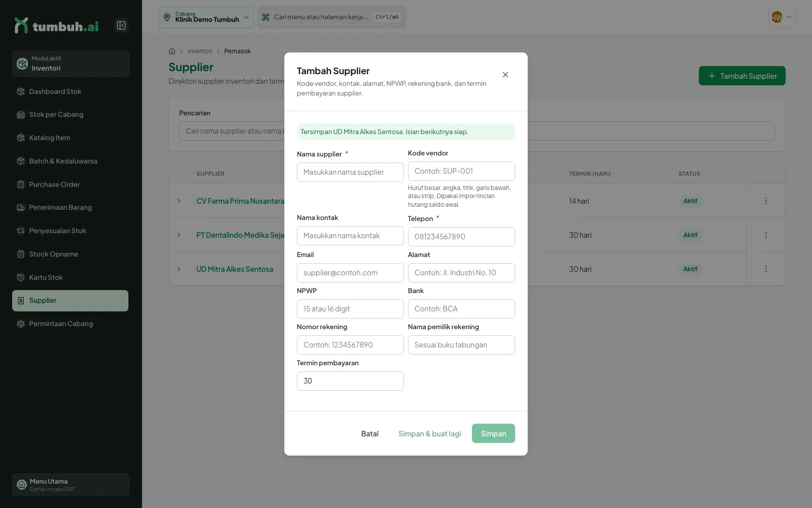Click the Telepon input field
Image resolution: width=812 pixels, height=508 pixels.
pos(461,237)
